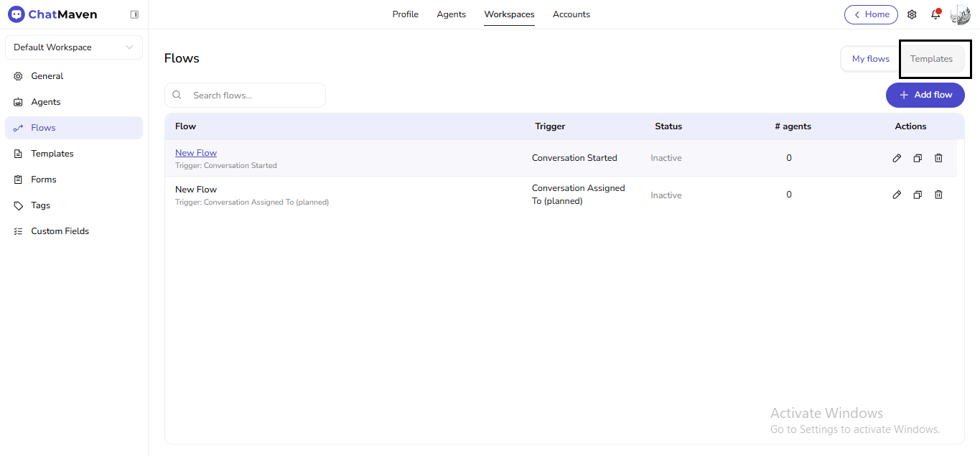
Task: Go to the Accounts tab
Action: 571,14
